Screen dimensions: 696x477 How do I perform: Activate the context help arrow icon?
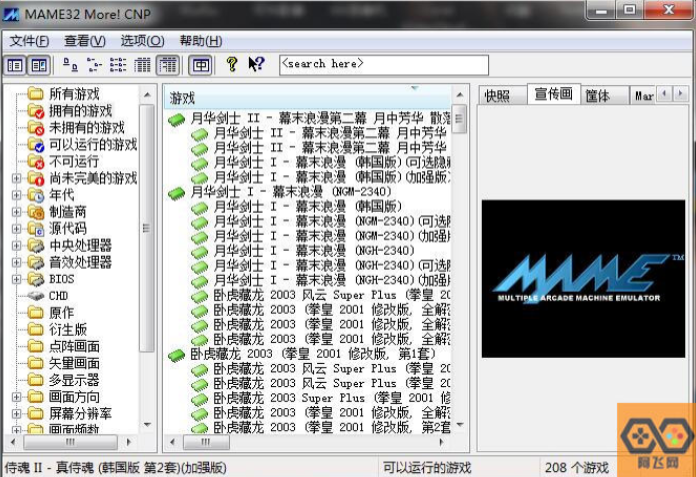[256, 65]
